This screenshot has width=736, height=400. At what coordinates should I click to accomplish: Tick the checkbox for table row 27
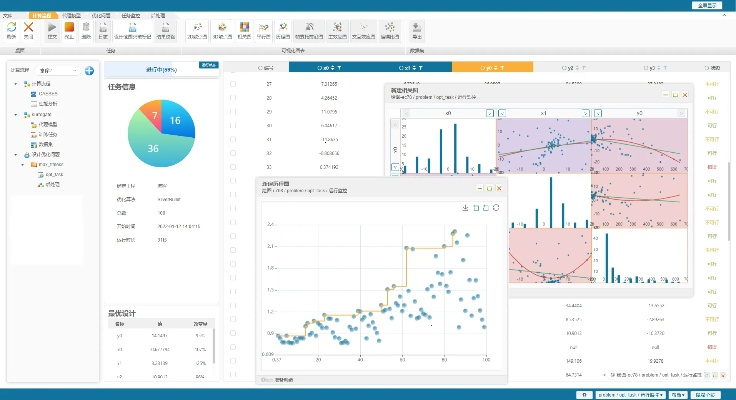click(233, 85)
